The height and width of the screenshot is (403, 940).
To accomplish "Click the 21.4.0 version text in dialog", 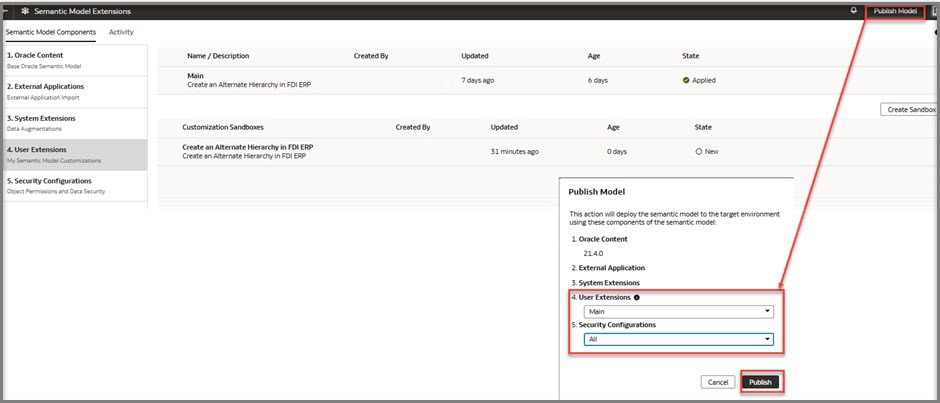I will pos(593,254).
